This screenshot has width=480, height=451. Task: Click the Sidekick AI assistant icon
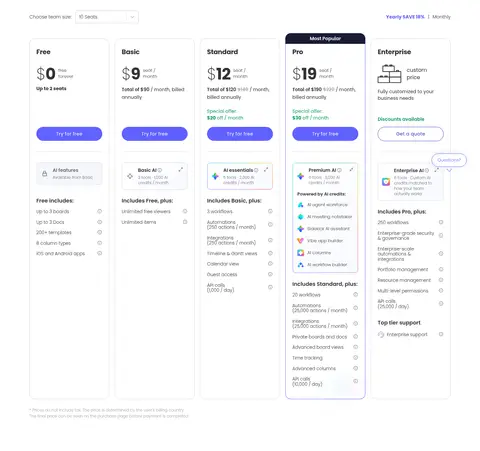[300, 229]
